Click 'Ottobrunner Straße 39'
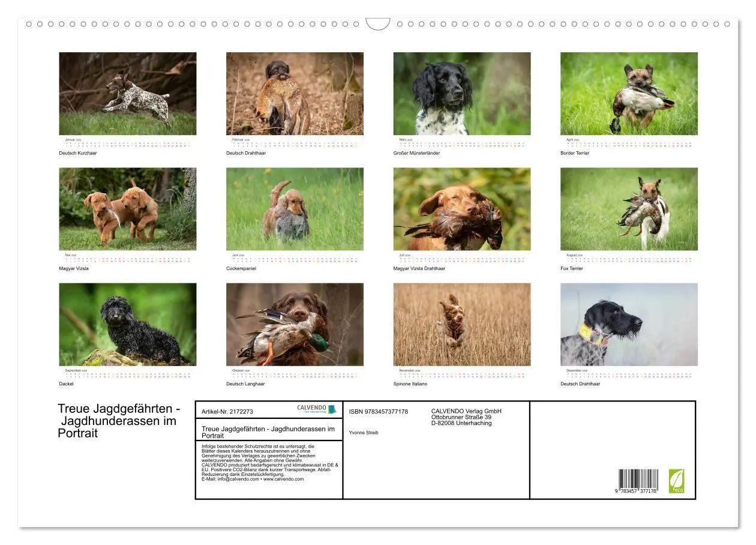Image resolution: width=756 pixels, height=545 pixels. (461, 417)
